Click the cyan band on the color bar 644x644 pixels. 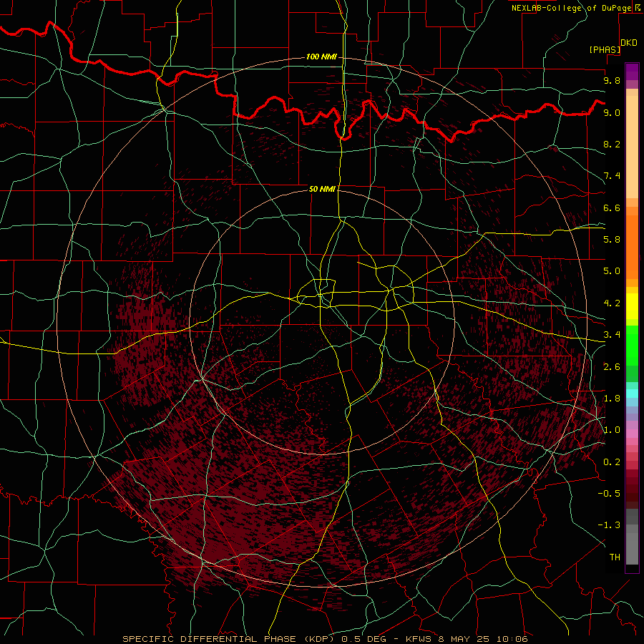click(x=632, y=394)
